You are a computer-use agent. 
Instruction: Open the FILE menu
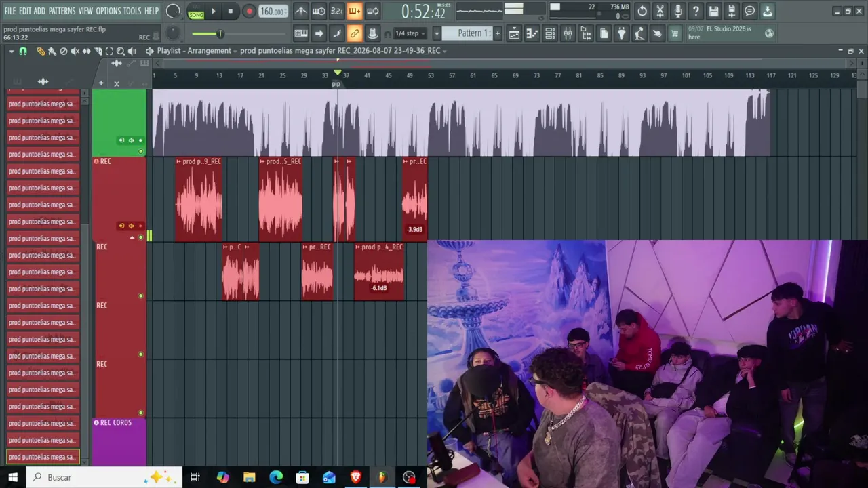[x=10, y=11]
